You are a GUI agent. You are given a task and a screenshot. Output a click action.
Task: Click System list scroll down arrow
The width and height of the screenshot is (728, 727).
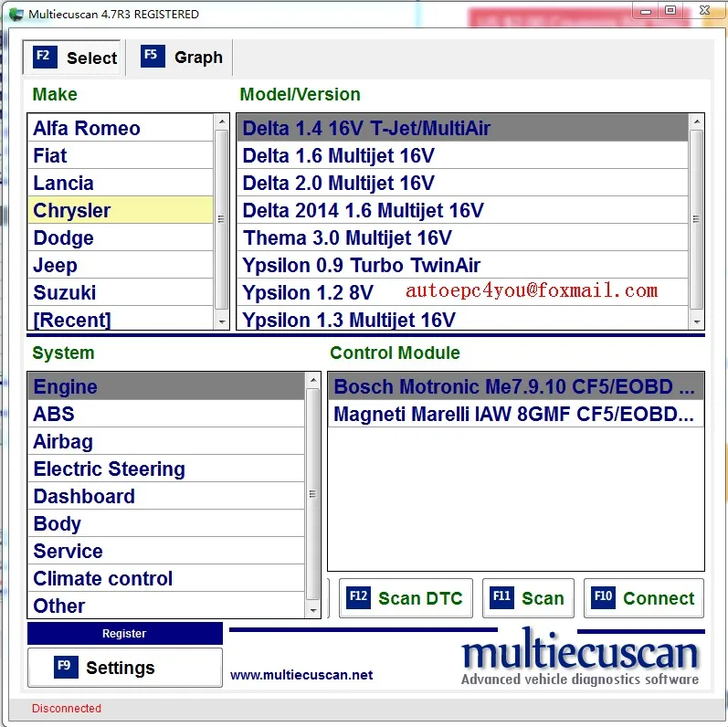(313, 610)
